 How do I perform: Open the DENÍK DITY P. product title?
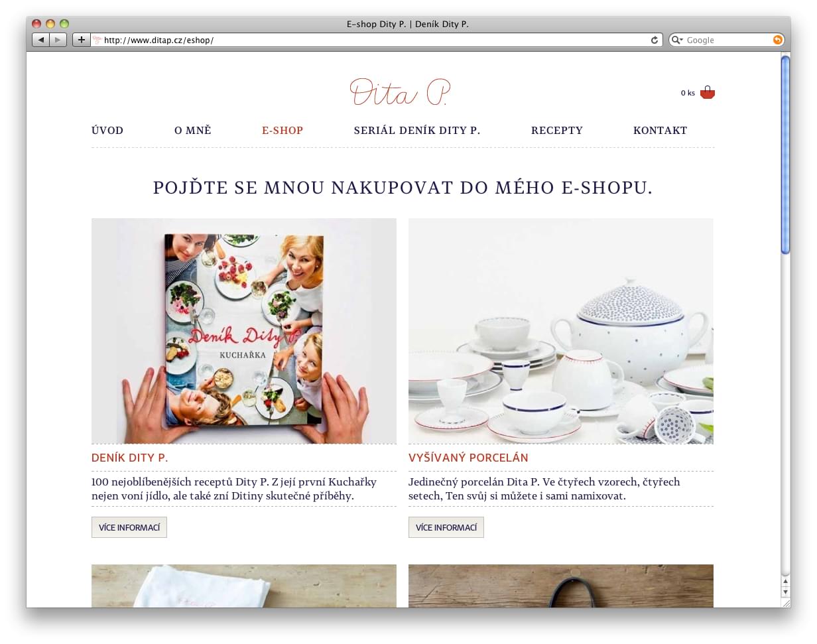coord(130,458)
